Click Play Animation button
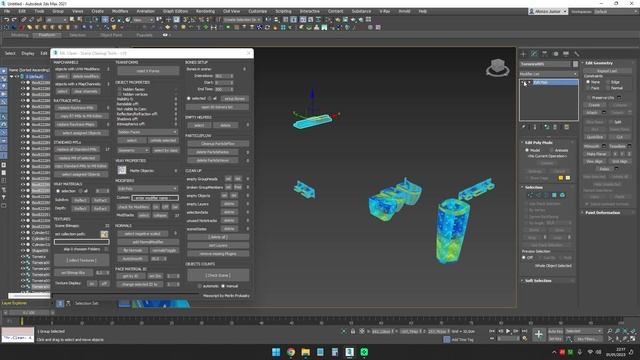 pos(508,331)
